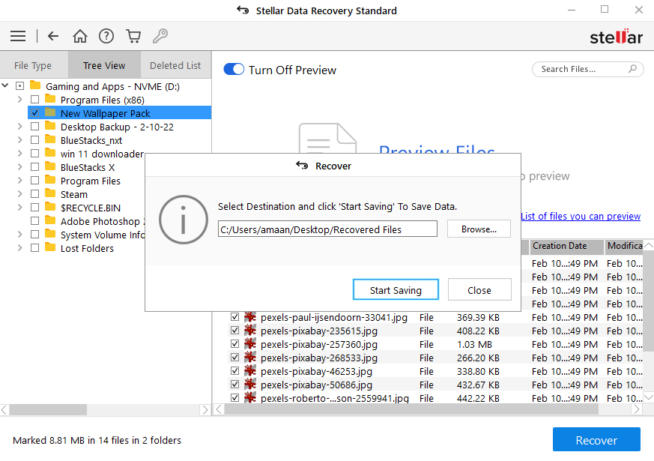Click the stellar logo
The height and width of the screenshot is (461, 654).
616,37
